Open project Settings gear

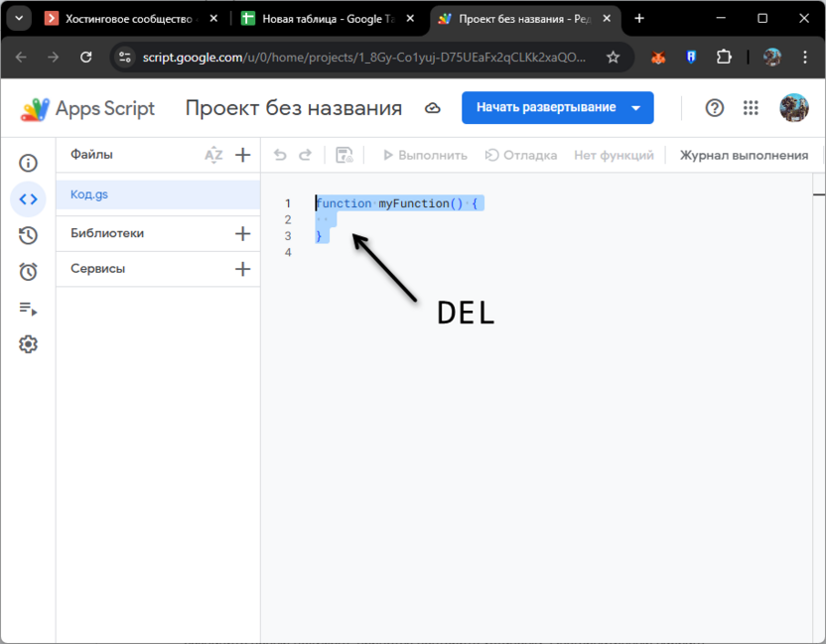[28, 344]
